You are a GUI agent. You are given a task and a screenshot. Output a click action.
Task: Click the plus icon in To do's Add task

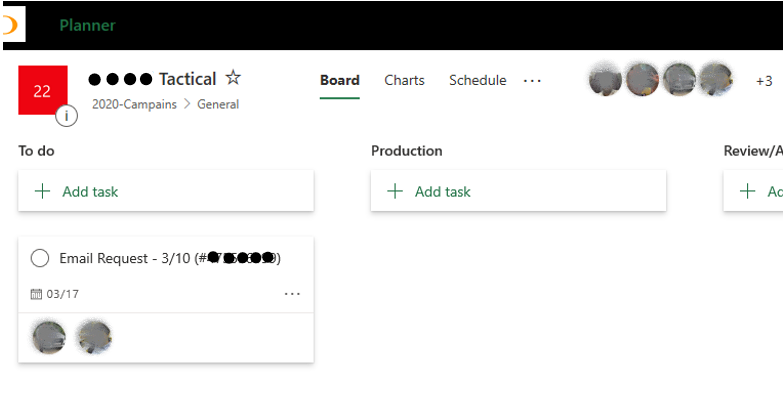click(42, 191)
